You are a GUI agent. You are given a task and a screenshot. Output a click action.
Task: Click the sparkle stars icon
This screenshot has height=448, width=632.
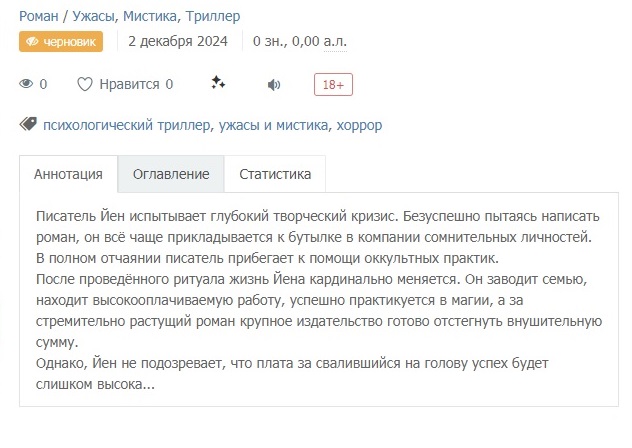tap(218, 83)
